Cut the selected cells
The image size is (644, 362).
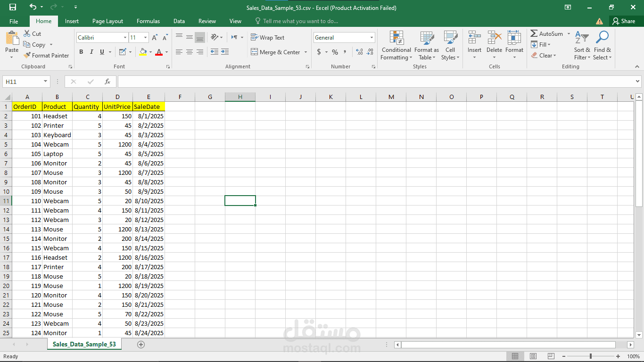click(x=32, y=33)
